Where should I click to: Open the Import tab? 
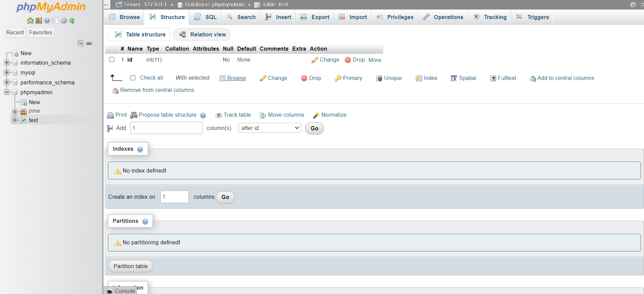tap(352, 17)
